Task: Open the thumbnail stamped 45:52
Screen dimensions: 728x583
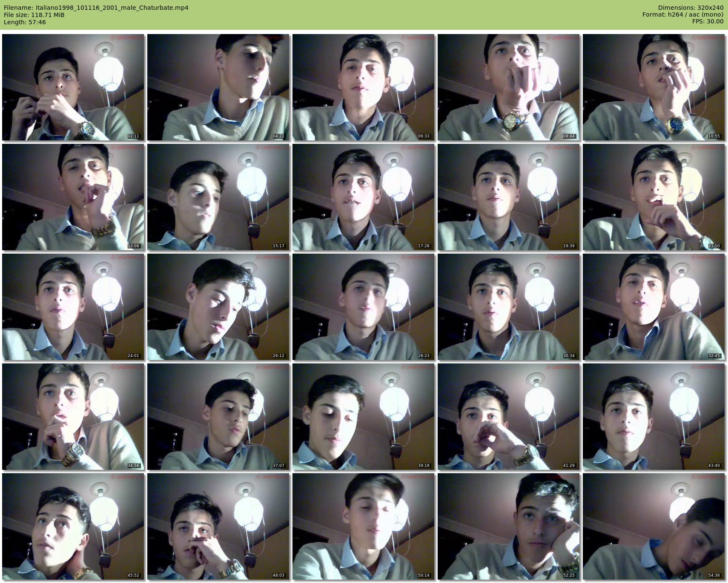Action: click(73, 526)
